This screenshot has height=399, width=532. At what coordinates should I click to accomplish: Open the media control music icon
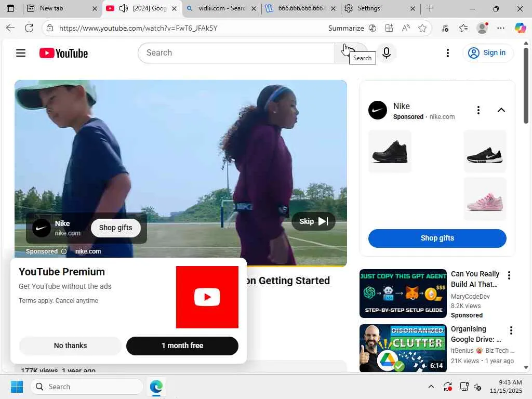pos(445,28)
